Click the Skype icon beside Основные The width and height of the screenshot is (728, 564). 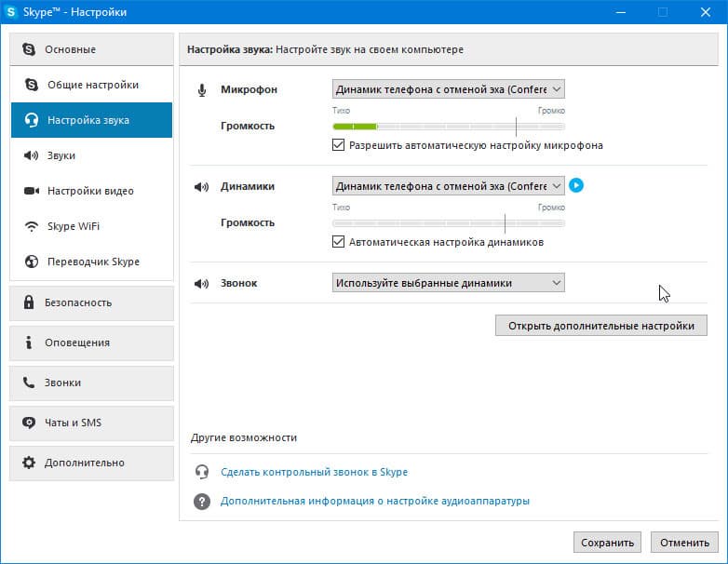click(29, 49)
